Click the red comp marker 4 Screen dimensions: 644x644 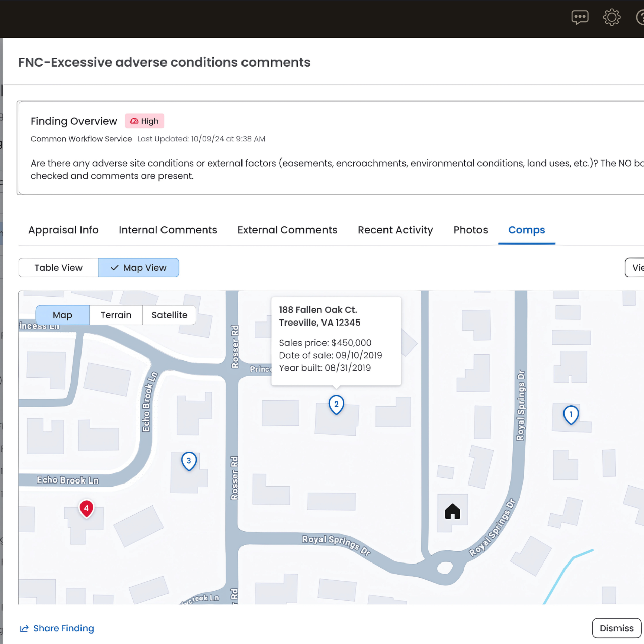coord(86,508)
